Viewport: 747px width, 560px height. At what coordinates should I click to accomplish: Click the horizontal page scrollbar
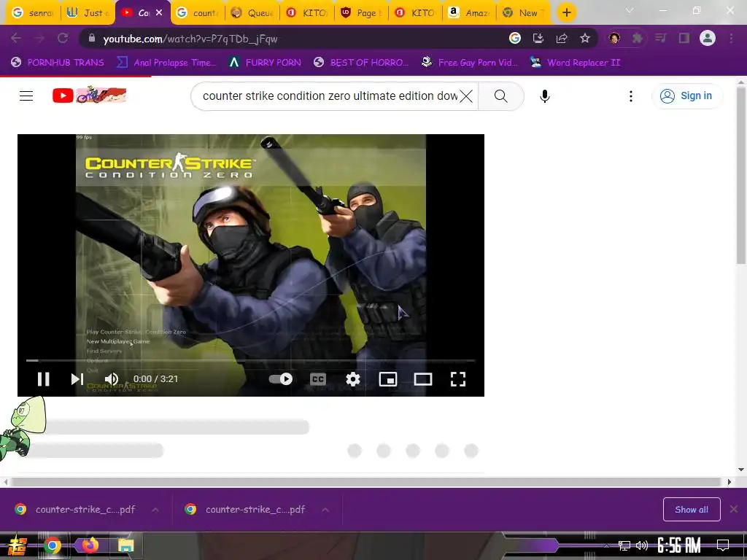click(x=366, y=482)
